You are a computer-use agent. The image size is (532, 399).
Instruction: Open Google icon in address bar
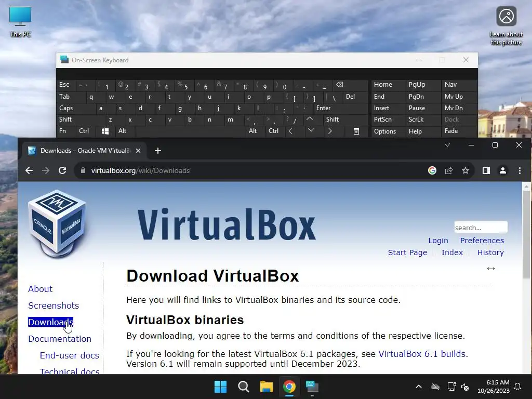(x=432, y=170)
